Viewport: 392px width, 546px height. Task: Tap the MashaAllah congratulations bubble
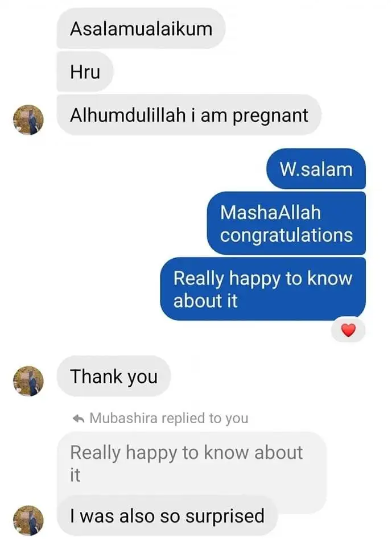point(286,223)
